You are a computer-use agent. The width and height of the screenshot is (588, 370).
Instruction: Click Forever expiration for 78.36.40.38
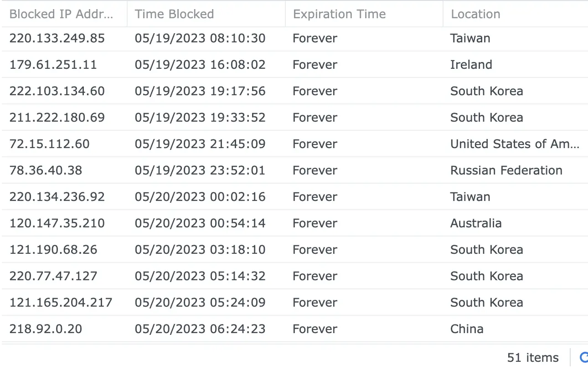point(315,170)
